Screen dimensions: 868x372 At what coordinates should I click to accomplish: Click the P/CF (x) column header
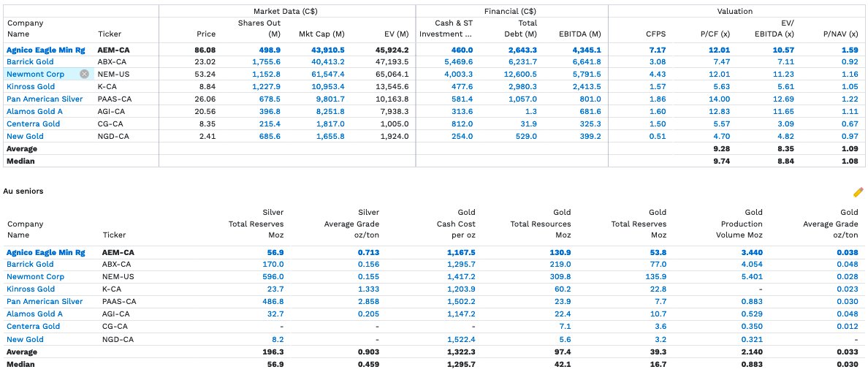715,34
